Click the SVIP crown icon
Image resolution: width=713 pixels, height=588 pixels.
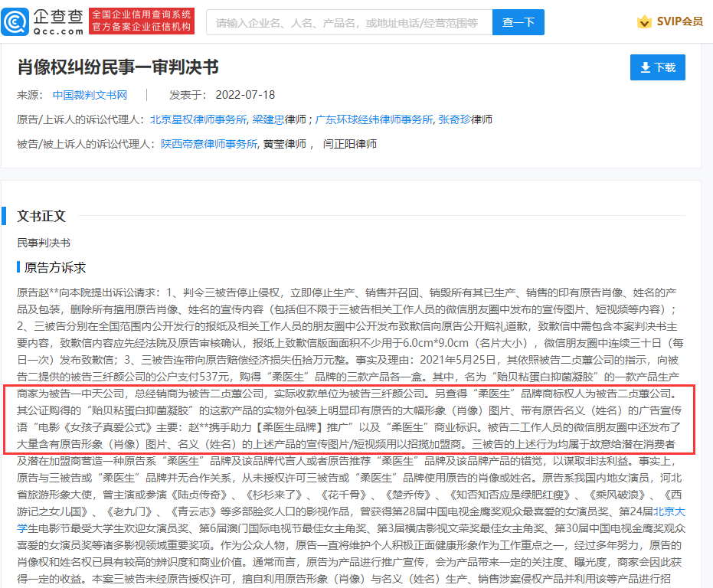pos(644,21)
